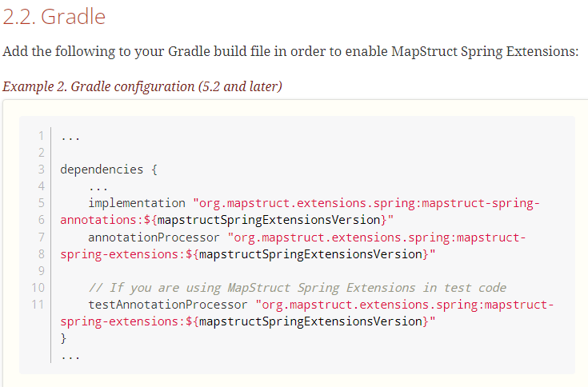Click the 'dependencies {' code line
Viewport: 588px width, 387px height.
coord(109,170)
